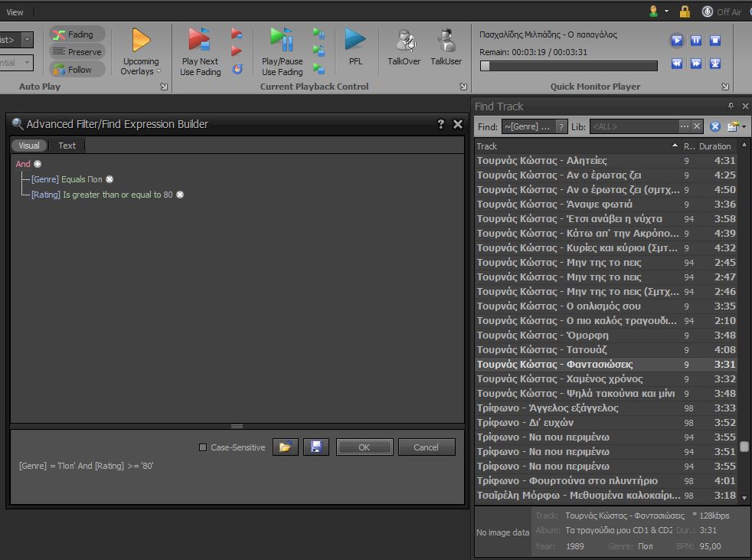Remove the Genre Equals condition
Viewport: 752px width, 560px height.
[x=110, y=179]
